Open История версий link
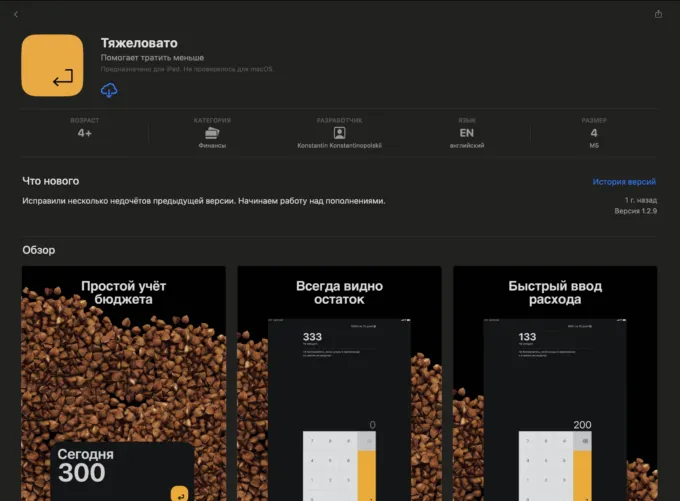This screenshot has width=680, height=501. (624, 182)
